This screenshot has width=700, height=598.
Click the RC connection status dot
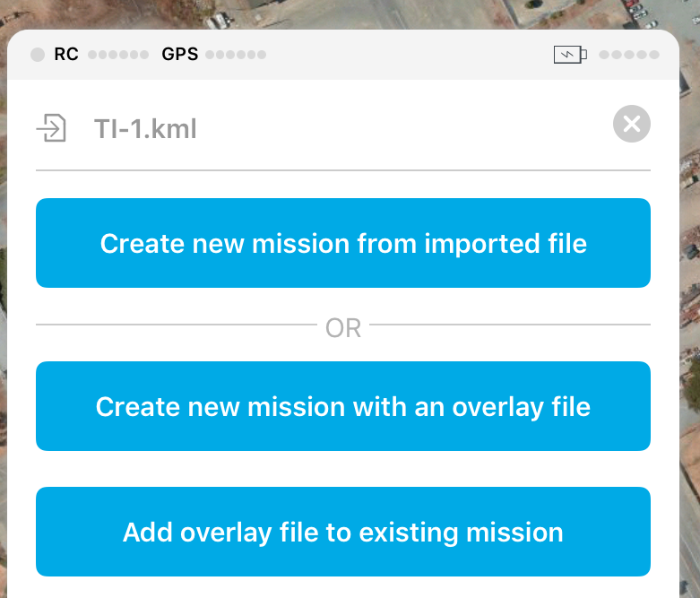coord(38,55)
